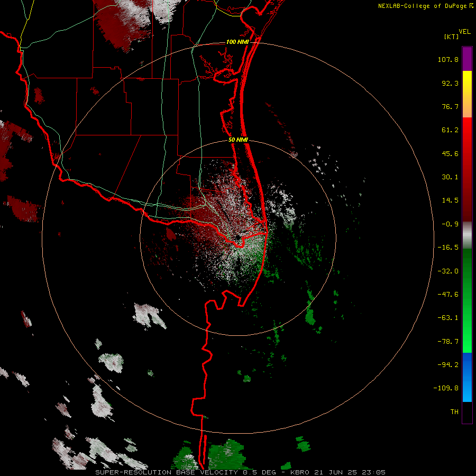Select the 92.3 scale value
Image resolution: width=476 pixels, height=476 pixels.
click(450, 83)
